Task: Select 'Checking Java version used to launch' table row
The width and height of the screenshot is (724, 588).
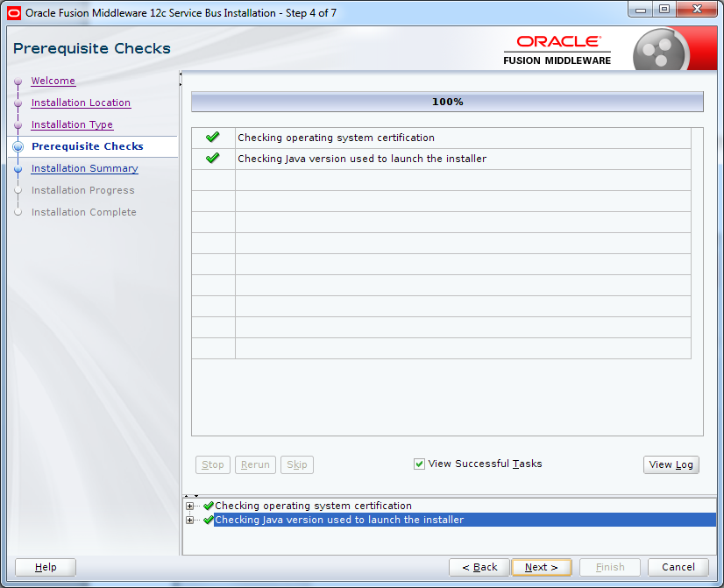Action: point(442,159)
